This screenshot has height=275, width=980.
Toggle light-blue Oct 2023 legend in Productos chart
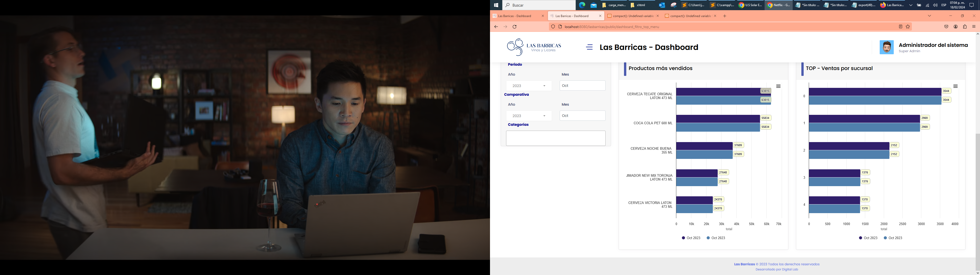pos(716,238)
